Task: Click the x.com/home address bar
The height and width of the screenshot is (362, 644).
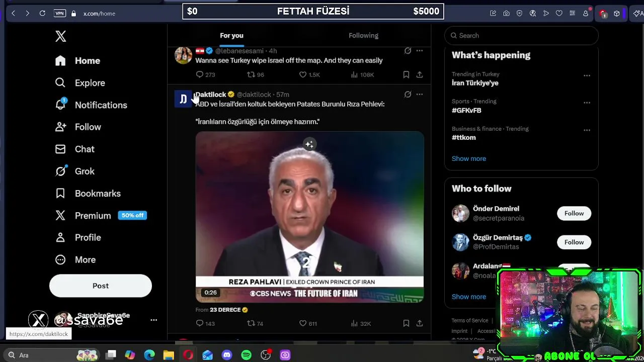Action: point(99,14)
